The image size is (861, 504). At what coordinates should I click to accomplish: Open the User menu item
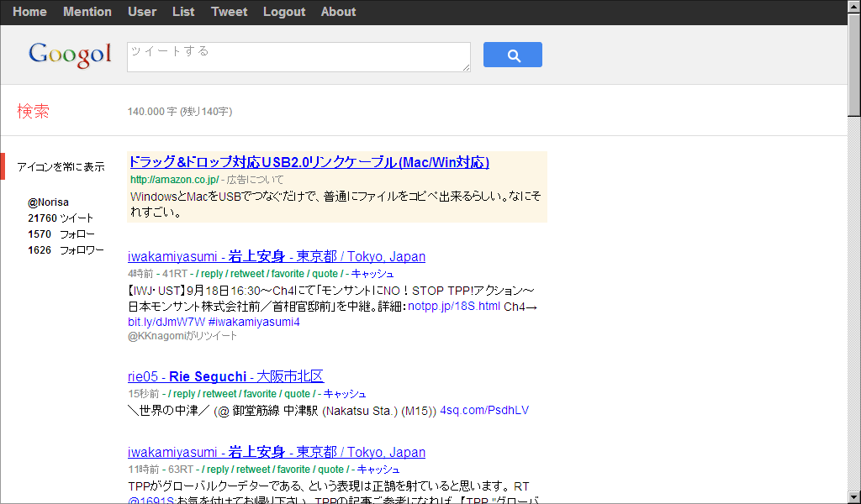(x=142, y=12)
